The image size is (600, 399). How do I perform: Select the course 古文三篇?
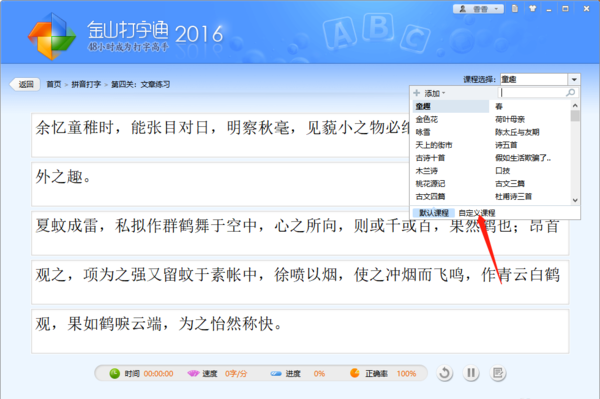510,184
